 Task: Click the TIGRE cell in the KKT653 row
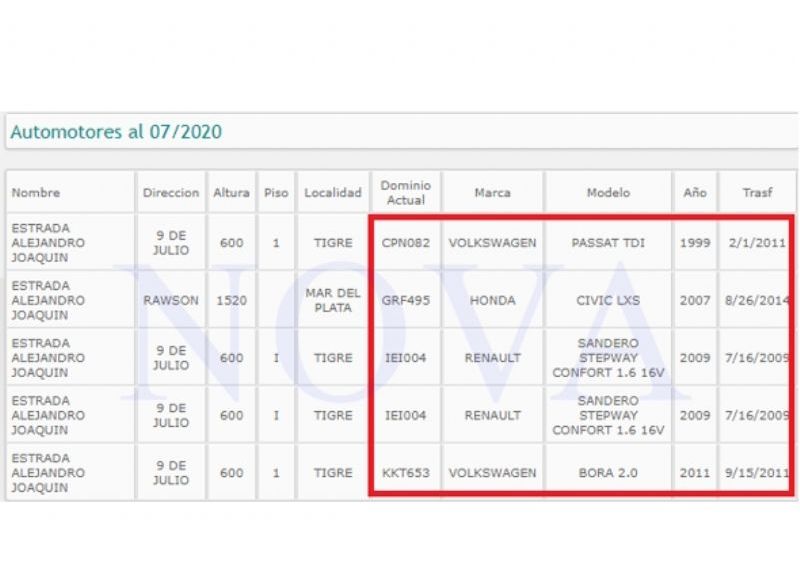click(x=333, y=473)
